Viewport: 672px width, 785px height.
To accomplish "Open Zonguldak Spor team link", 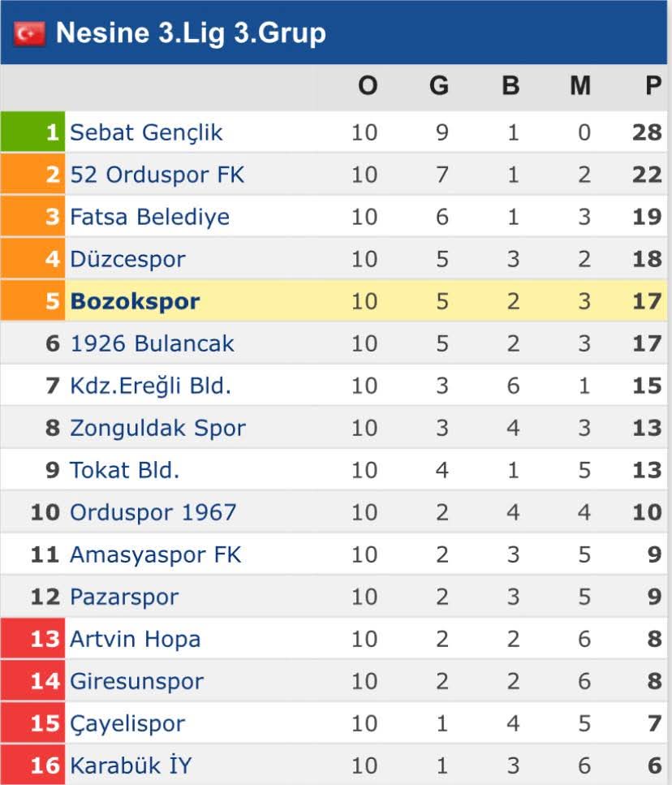I will pyautogui.click(x=157, y=428).
